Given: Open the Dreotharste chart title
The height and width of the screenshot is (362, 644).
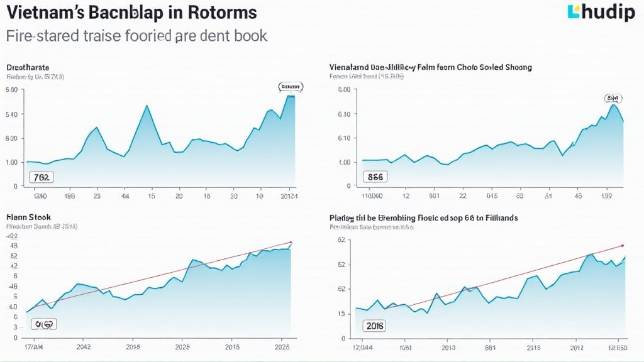Looking at the screenshot, I should click(x=28, y=67).
